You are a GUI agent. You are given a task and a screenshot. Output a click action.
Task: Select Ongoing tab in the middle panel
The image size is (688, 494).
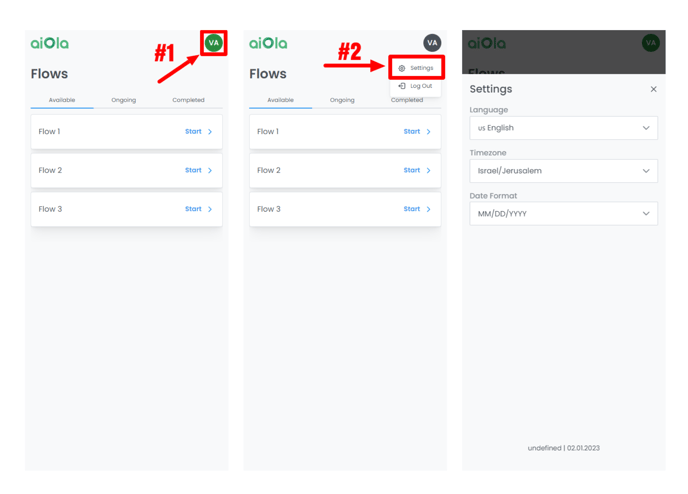tap(342, 100)
